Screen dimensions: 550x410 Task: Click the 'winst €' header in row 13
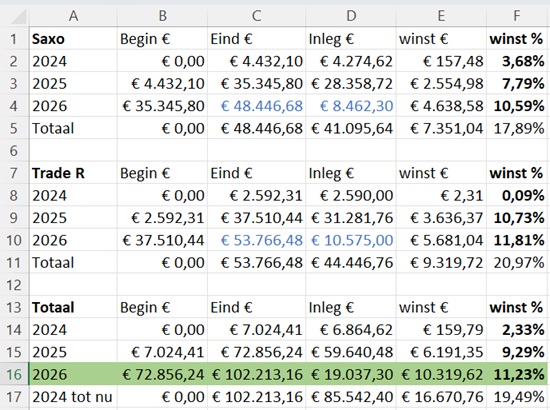pyautogui.click(x=441, y=307)
